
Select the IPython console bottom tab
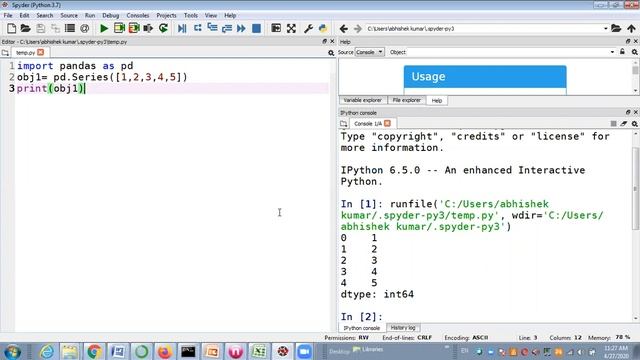[362, 328]
